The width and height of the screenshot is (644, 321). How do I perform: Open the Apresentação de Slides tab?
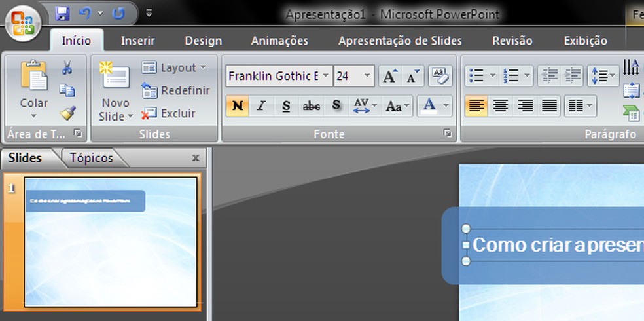coord(400,41)
